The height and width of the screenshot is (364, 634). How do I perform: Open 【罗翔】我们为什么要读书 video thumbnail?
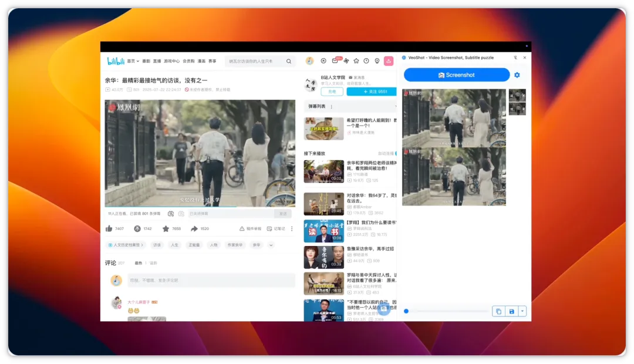[x=324, y=231]
